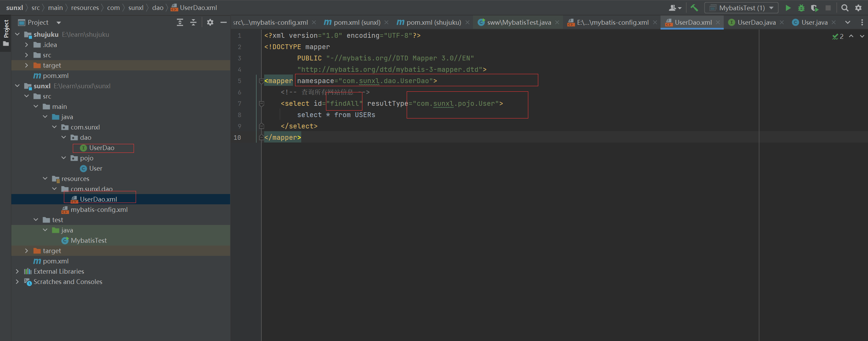Fold the select tag at line 7
Image resolution: width=868 pixels, height=341 pixels.
point(261,104)
